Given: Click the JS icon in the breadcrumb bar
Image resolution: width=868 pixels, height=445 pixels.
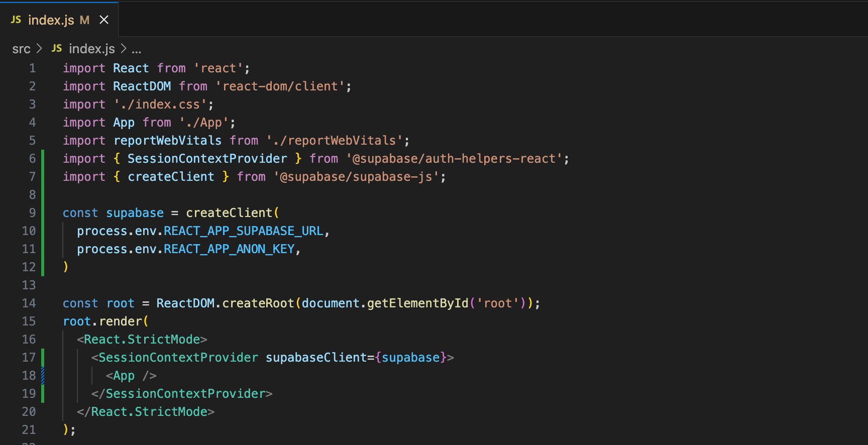Looking at the screenshot, I should tap(57, 48).
